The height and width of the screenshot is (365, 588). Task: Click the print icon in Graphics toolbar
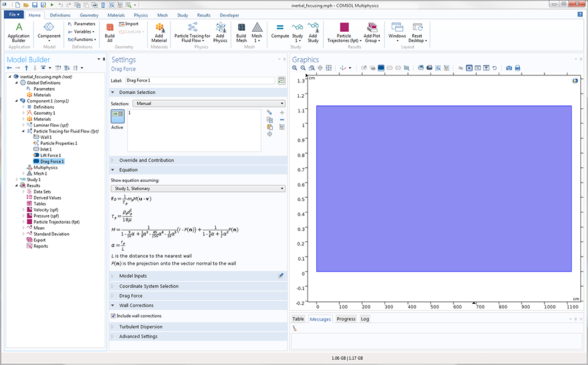point(517,68)
